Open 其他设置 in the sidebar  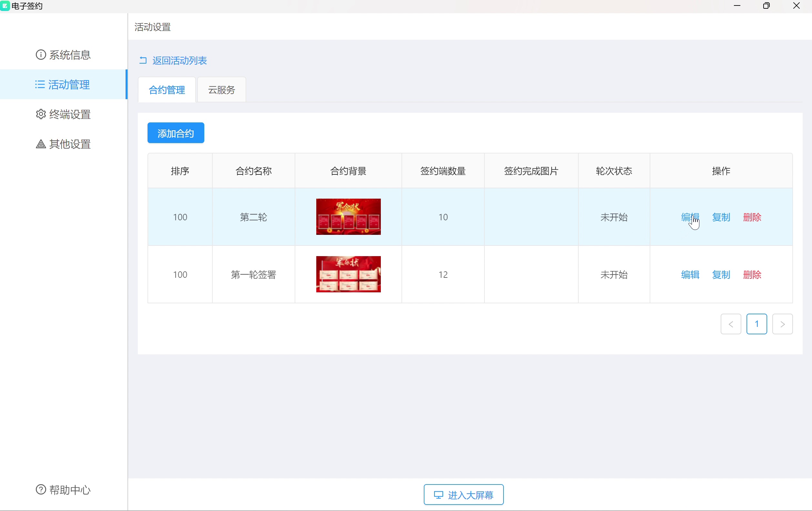(63, 144)
